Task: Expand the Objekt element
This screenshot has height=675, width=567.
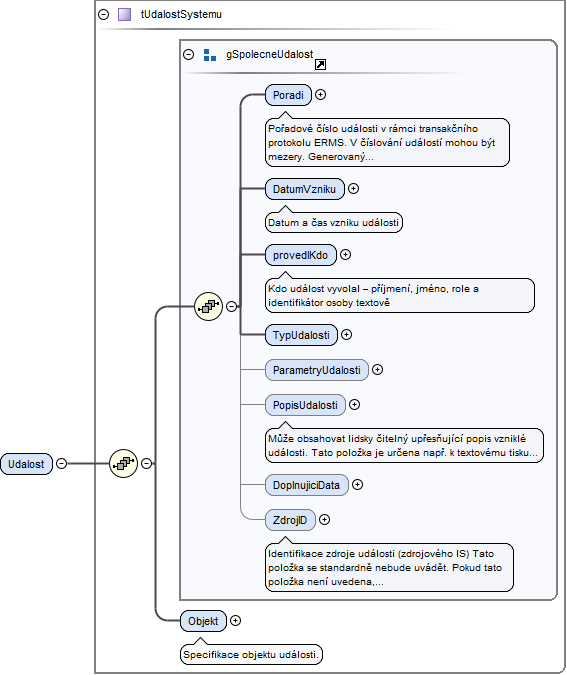Action: (235, 620)
